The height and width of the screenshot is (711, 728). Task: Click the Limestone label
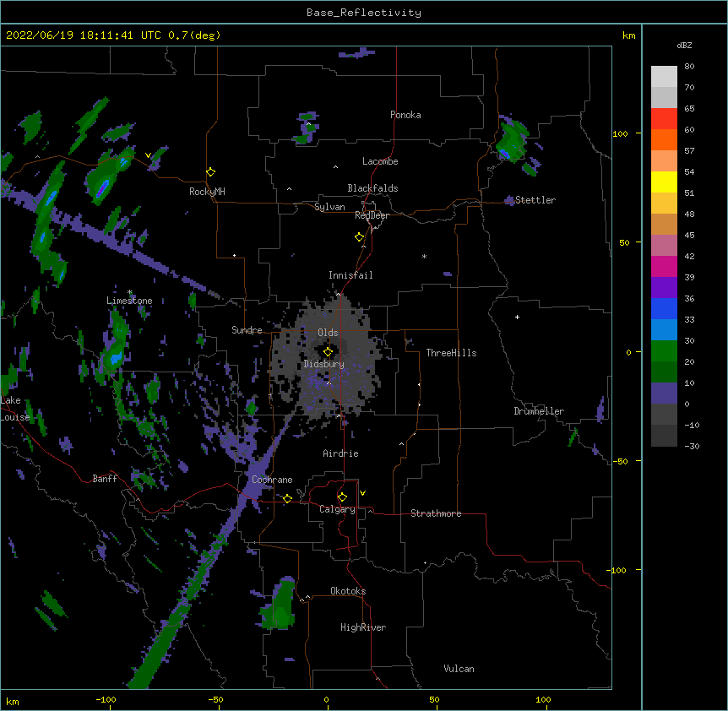coord(129,301)
